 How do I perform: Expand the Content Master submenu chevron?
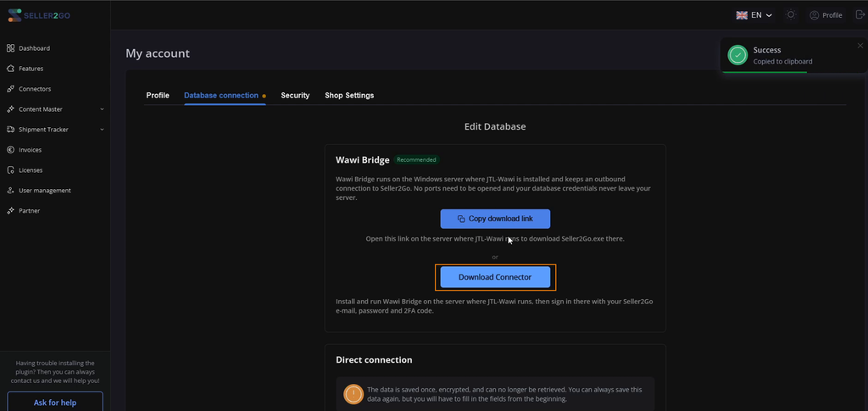click(x=102, y=109)
